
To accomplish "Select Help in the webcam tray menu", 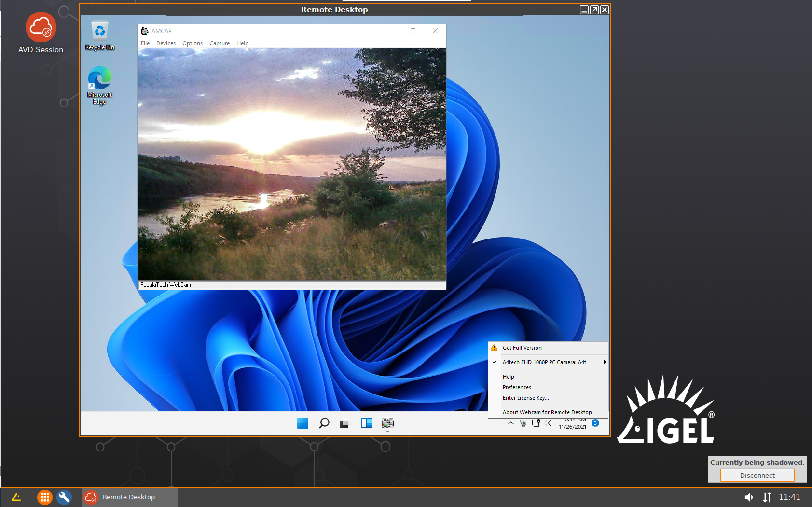I will point(548,377).
